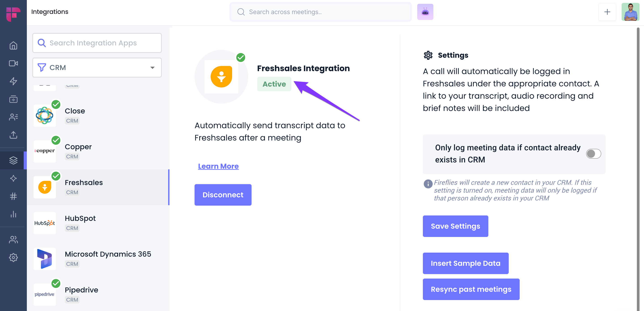Open the Learn More link

point(218,166)
